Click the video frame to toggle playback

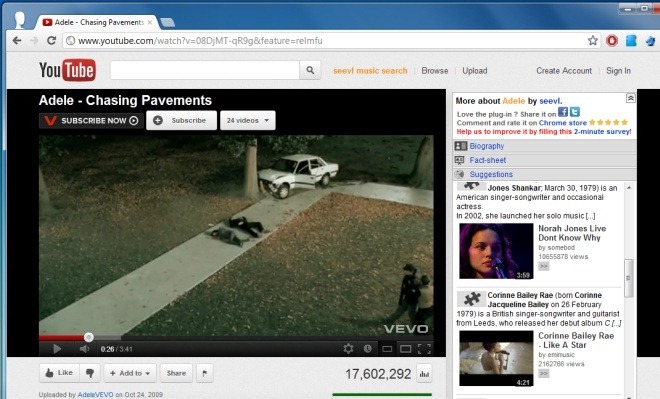click(x=236, y=235)
